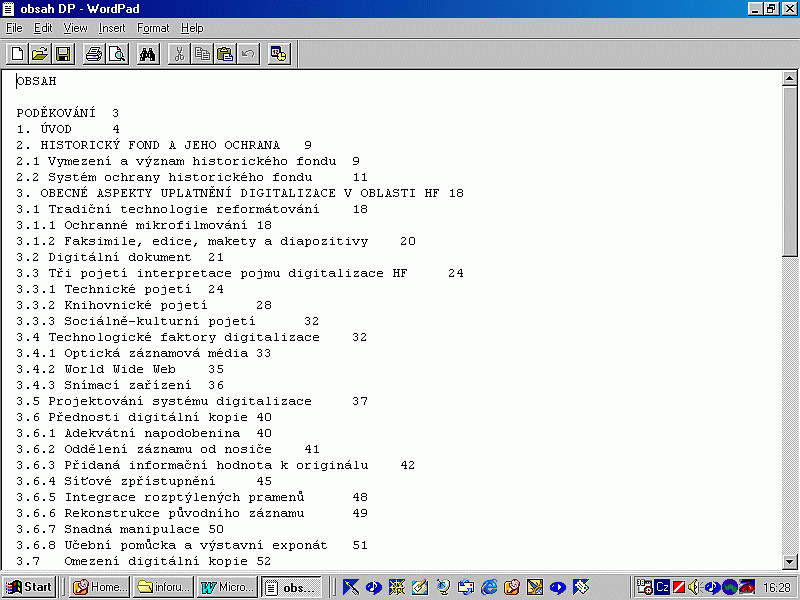The height and width of the screenshot is (600, 800).
Task: Click '3.2 Digitální dokument 21'
Action: coord(120,257)
